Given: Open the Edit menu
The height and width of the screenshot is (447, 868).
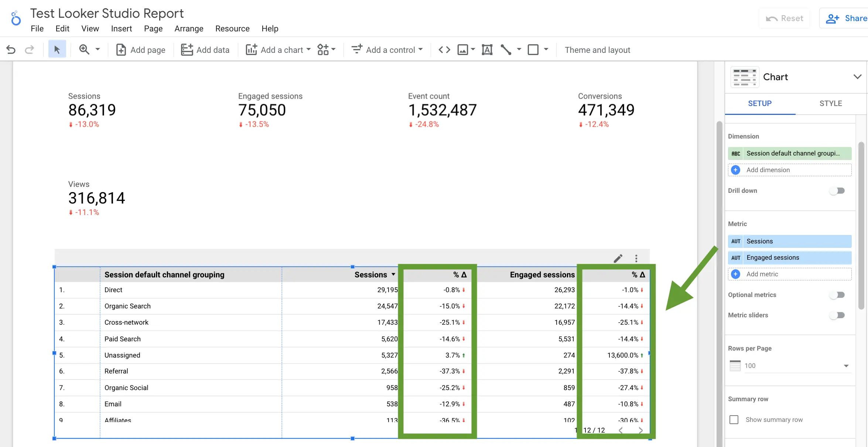Looking at the screenshot, I should [62, 28].
